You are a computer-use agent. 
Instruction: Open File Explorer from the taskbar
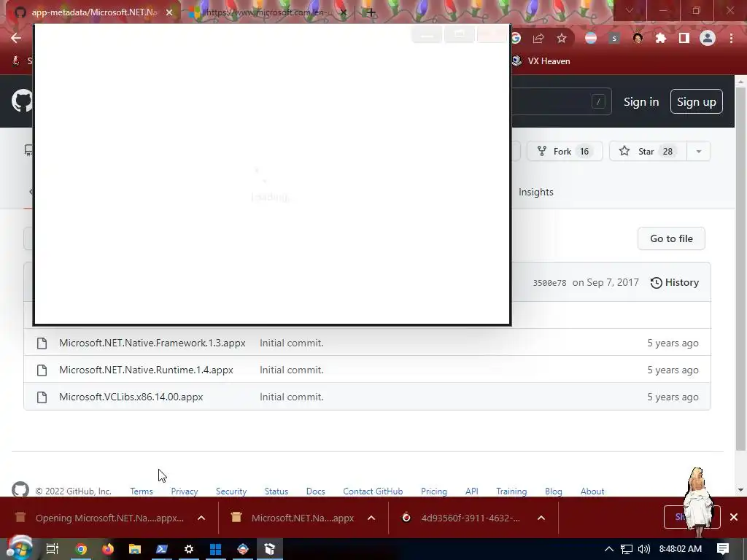135,549
